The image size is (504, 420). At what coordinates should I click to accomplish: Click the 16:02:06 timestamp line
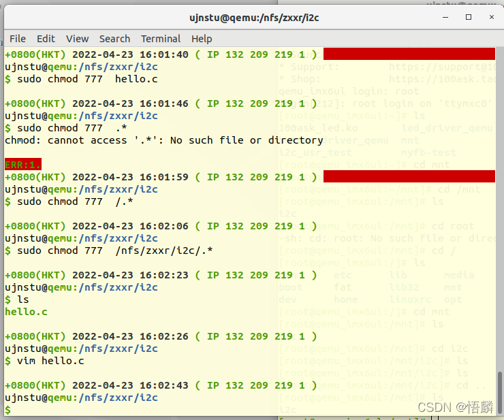161,226
